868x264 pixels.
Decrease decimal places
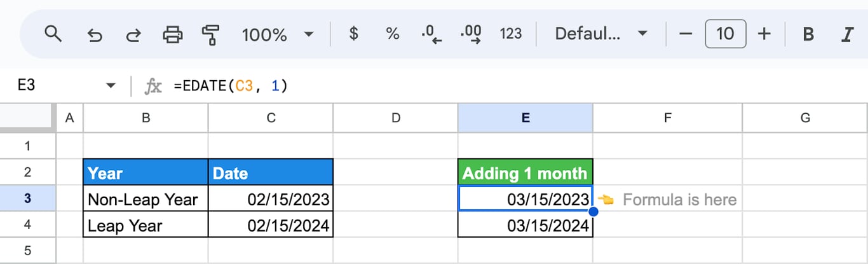(x=431, y=34)
